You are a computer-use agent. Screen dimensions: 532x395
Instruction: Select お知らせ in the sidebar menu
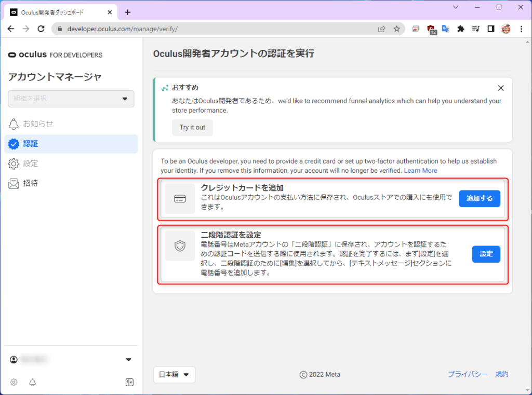click(x=71, y=124)
